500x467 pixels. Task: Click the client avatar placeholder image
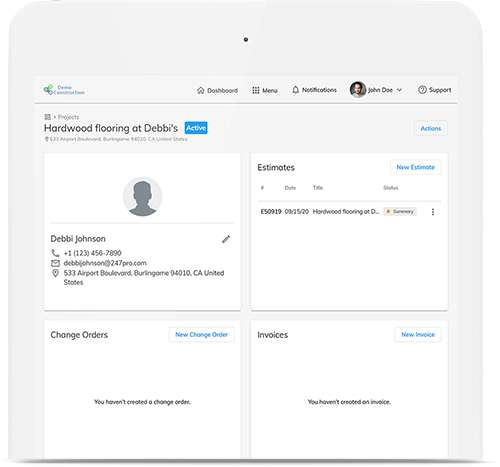click(142, 196)
